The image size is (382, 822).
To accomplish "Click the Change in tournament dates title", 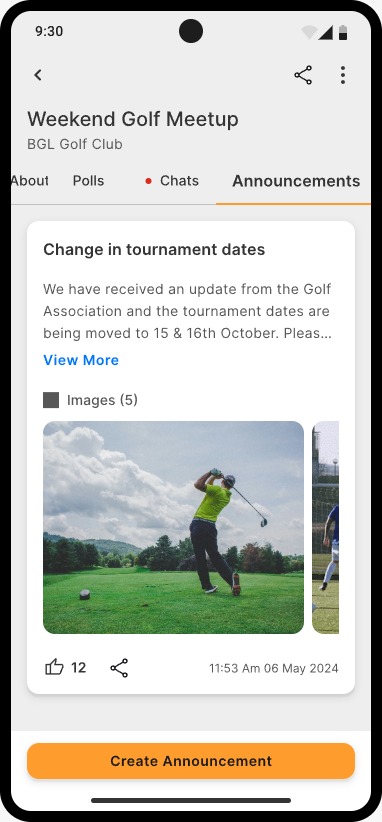I will 154,250.
